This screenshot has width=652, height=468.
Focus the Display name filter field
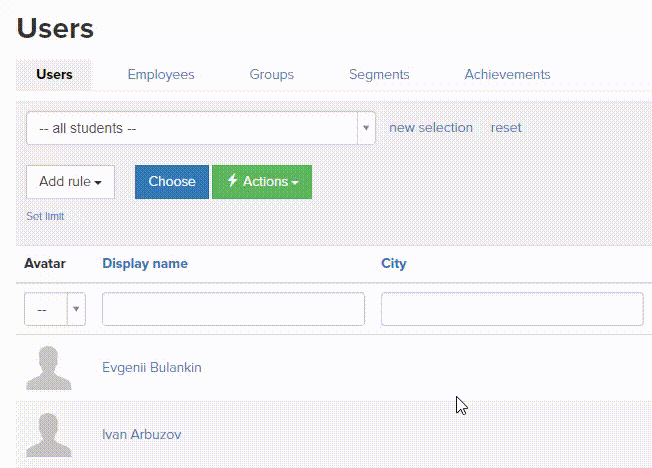(233, 310)
